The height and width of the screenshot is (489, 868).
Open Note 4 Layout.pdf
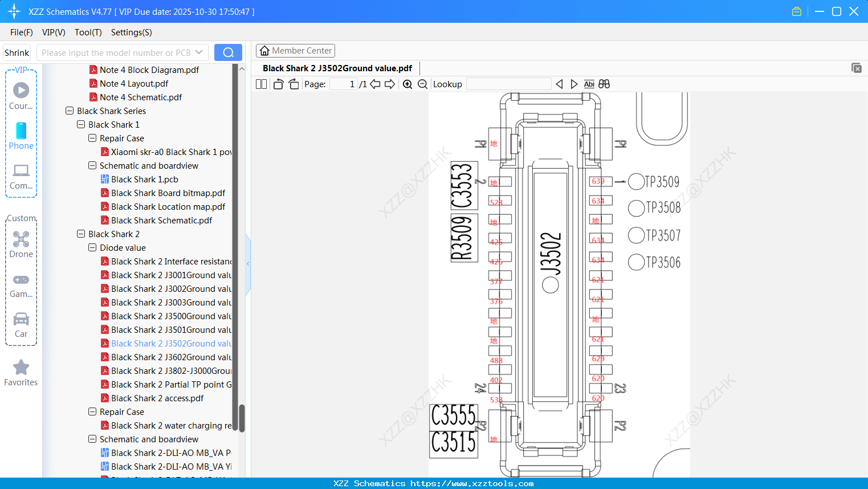pyautogui.click(x=129, y=83)
